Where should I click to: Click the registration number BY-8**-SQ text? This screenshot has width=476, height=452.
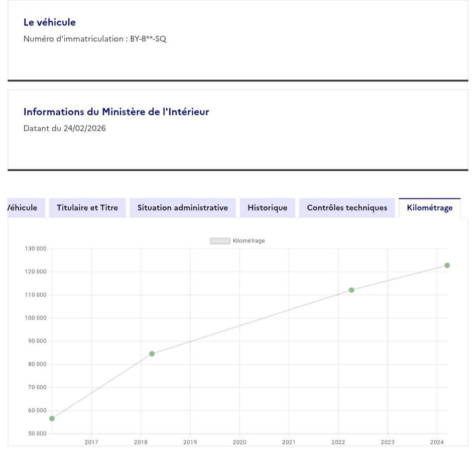pyautogui.click(x=148, y=39)
